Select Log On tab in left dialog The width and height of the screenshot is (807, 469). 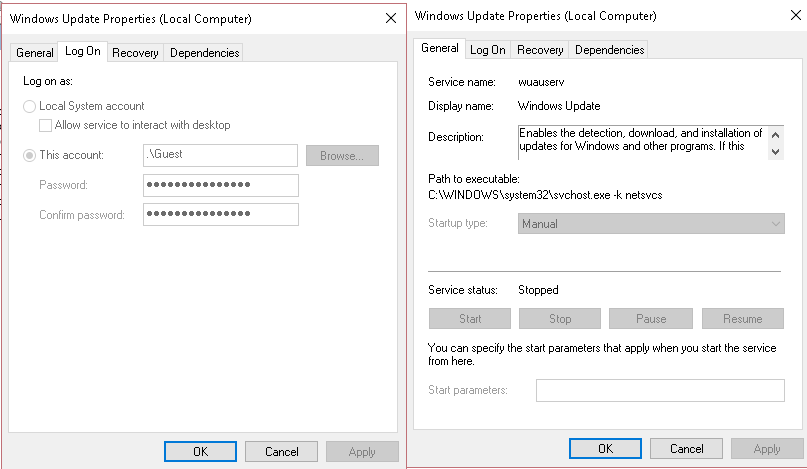(82, 51)
